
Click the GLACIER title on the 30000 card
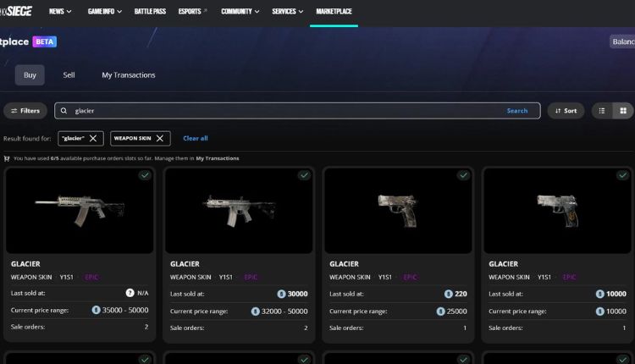pos(185,264)
